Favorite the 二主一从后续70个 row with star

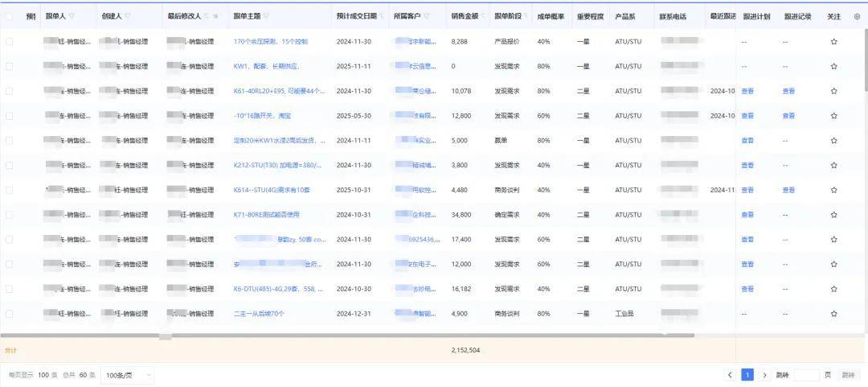pos(833,314)
